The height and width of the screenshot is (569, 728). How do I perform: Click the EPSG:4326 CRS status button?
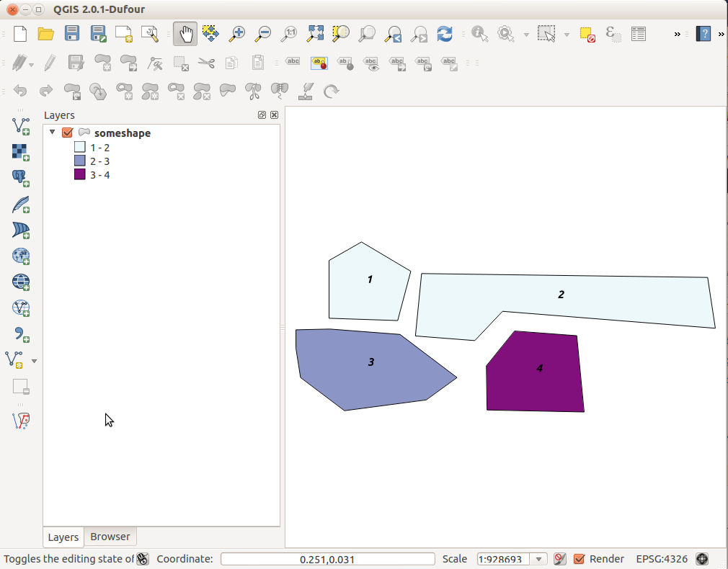pos(661,559)
